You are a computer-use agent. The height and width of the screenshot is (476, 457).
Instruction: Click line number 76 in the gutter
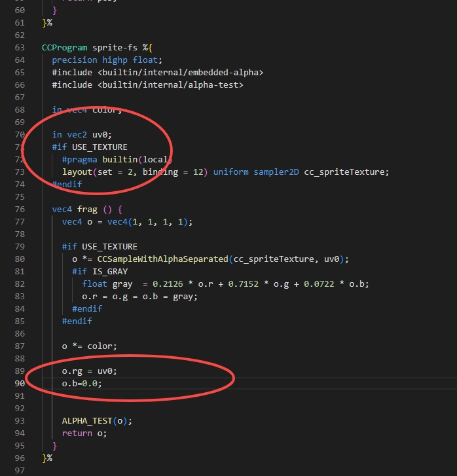[x=20, y=210]
